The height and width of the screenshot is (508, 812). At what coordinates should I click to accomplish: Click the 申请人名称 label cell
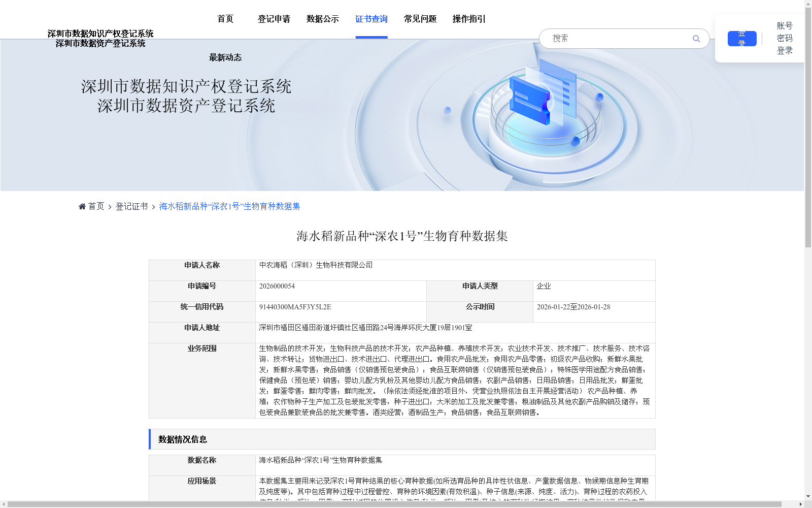pyautogui.click(x=202, y=270)
